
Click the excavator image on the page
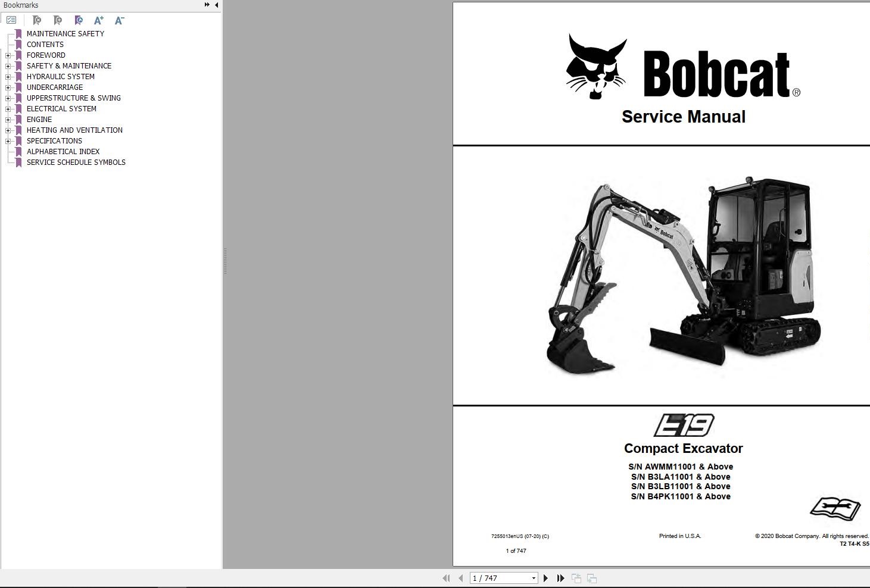click(684, 274)
